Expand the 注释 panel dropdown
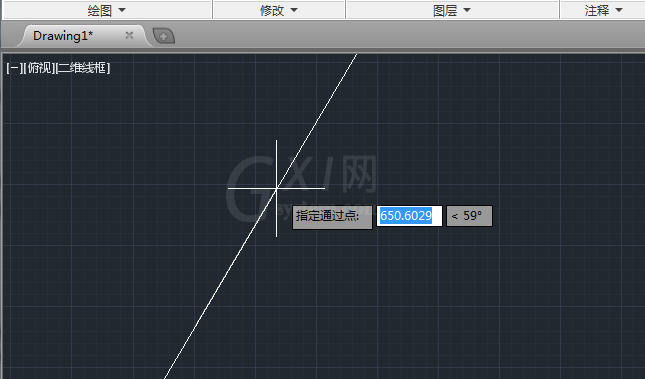Screen dimensions: 645x379 (603, 10)
